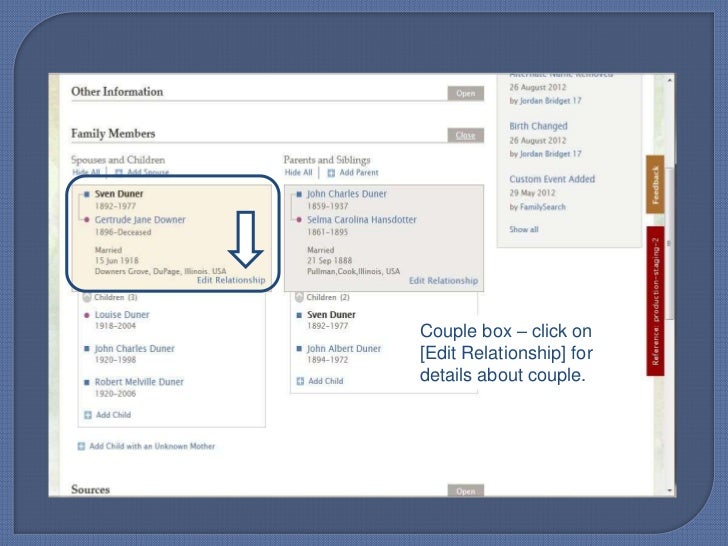Edit relationship for John and Selma
The image size is (728, 546).
pyautogui.click(x=443, y=280)
